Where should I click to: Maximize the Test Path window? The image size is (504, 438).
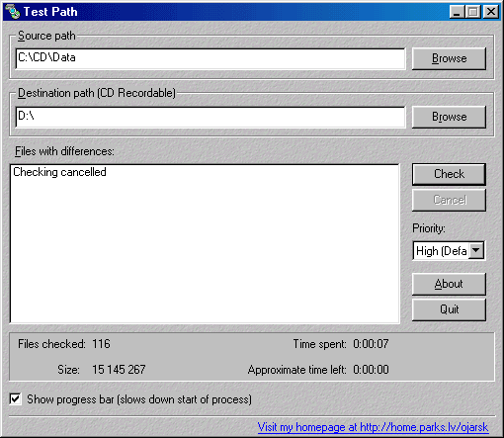tap(473, 12)
